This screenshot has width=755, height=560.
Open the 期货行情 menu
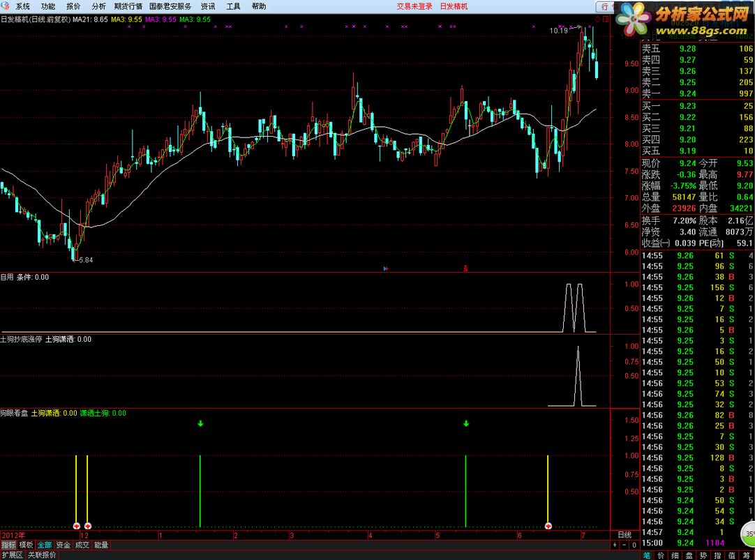(128, 6)
